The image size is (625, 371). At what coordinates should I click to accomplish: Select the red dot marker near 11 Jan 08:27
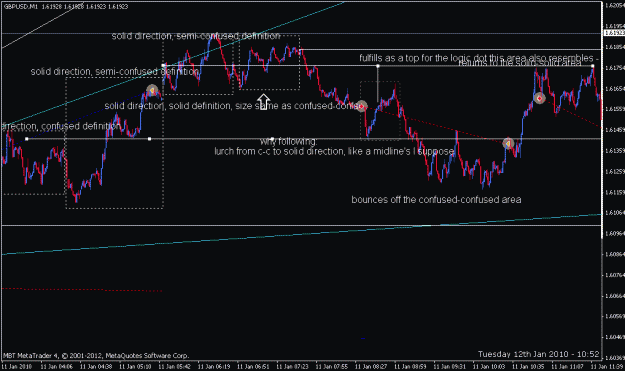[361, 106]
